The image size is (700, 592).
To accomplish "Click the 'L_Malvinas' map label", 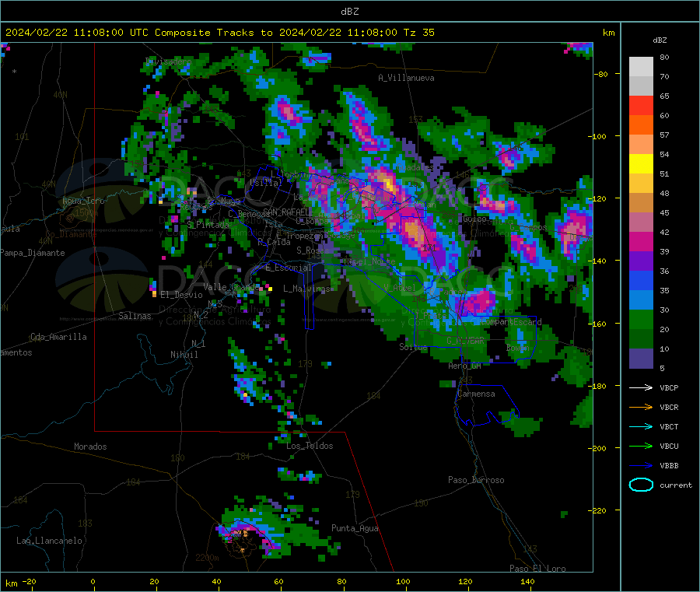I will coord(306,289).
